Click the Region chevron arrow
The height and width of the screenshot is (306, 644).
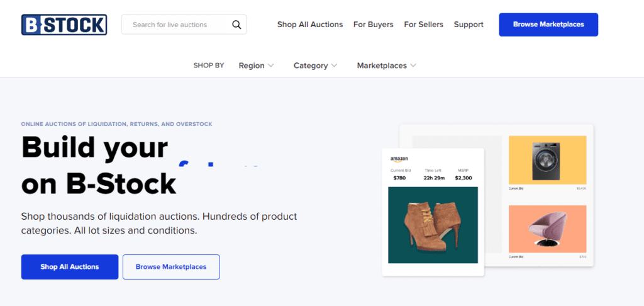(270, 66)
